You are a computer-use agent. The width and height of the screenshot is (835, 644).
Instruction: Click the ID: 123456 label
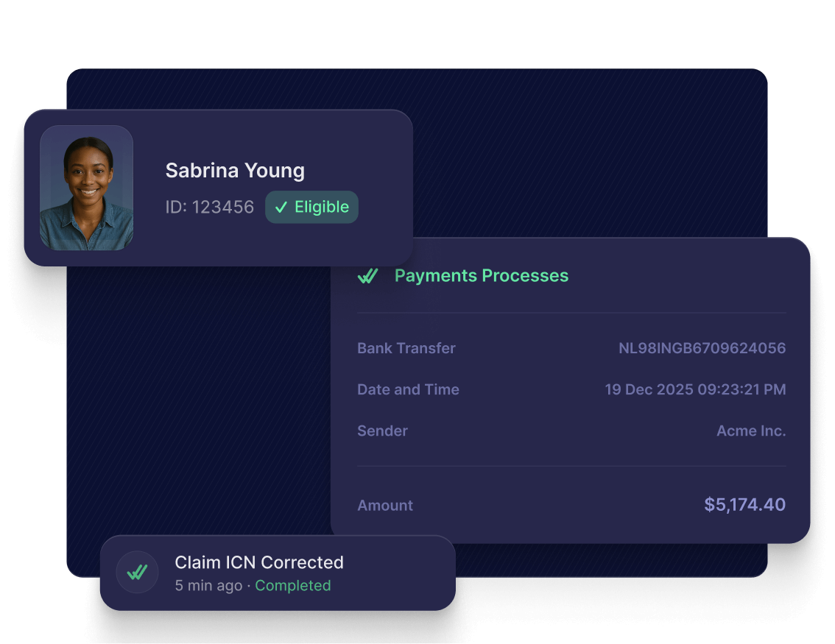pyautogui.click(x=209, y=207)
